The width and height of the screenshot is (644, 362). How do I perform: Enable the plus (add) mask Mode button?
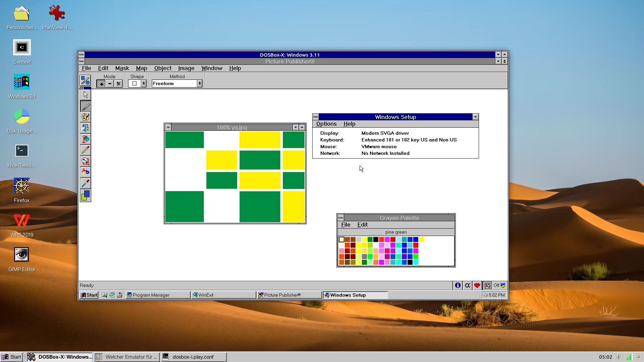pyautogui.click(x=101, y=84)
